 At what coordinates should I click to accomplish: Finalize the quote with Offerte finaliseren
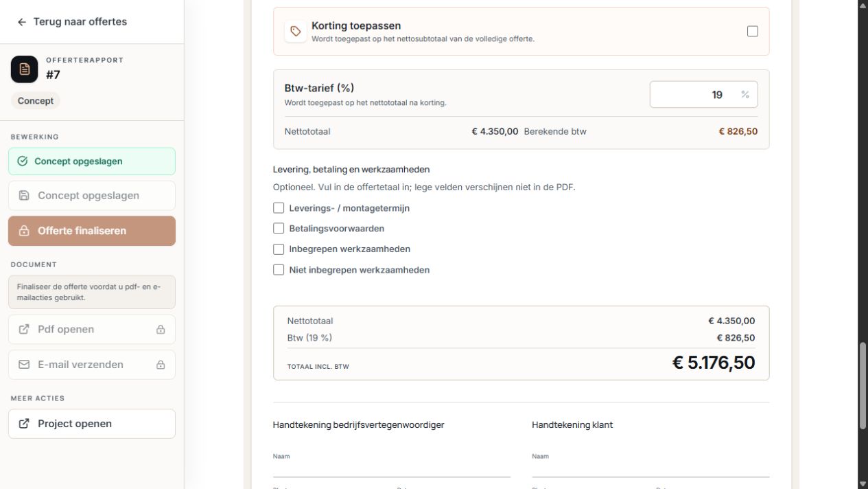[x=92, y=231]
